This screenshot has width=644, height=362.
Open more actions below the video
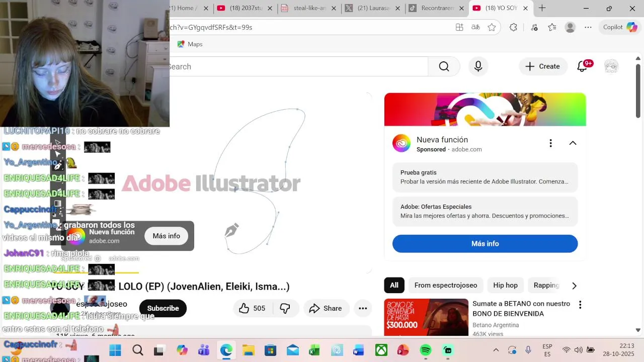[x=363, y=308]
